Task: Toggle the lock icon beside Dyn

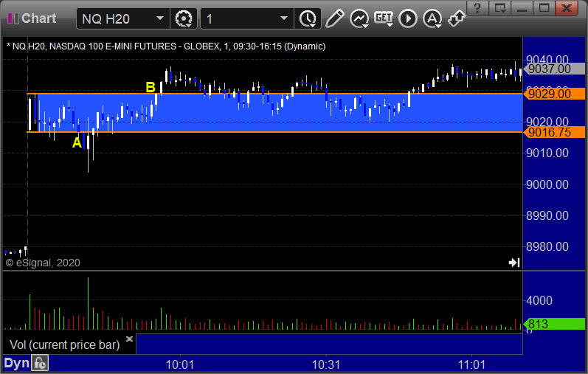Action: click(x=40, y=363)
